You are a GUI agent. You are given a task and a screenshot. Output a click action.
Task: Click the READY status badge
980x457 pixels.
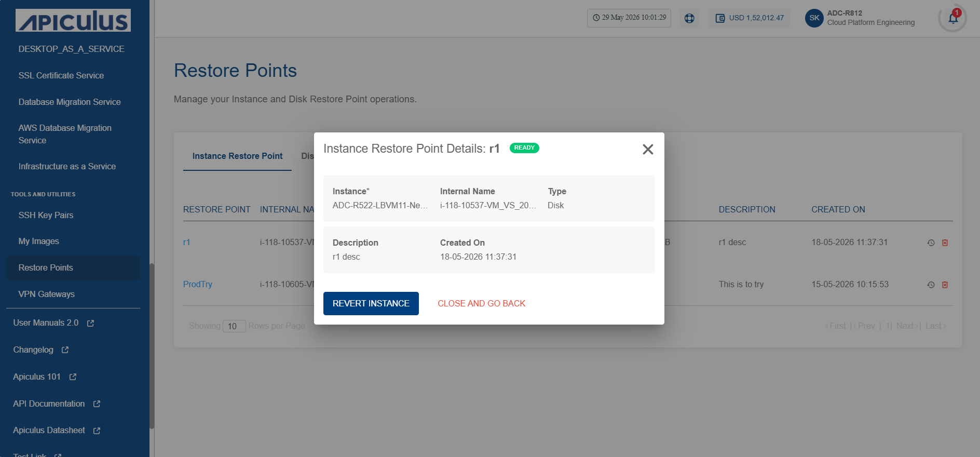524,148
